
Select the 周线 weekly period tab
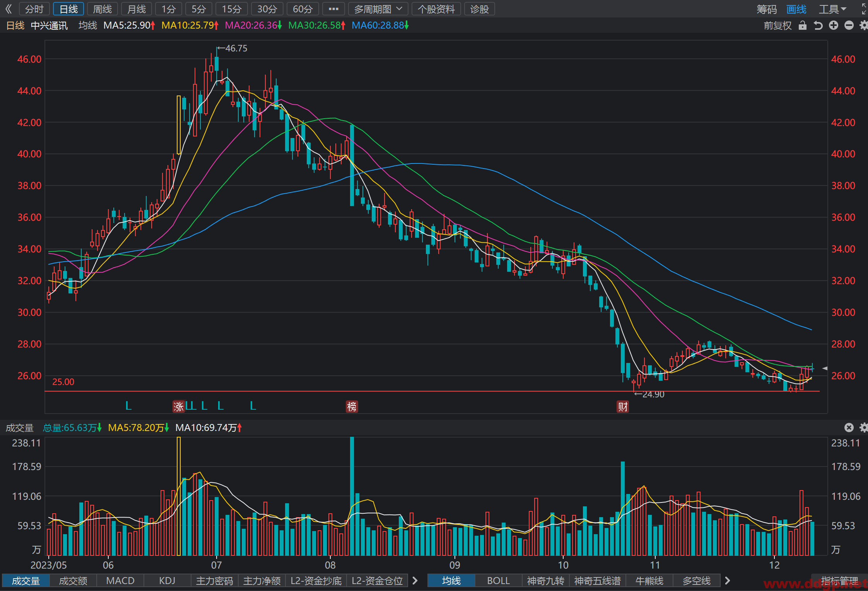(x=103, y=9)
